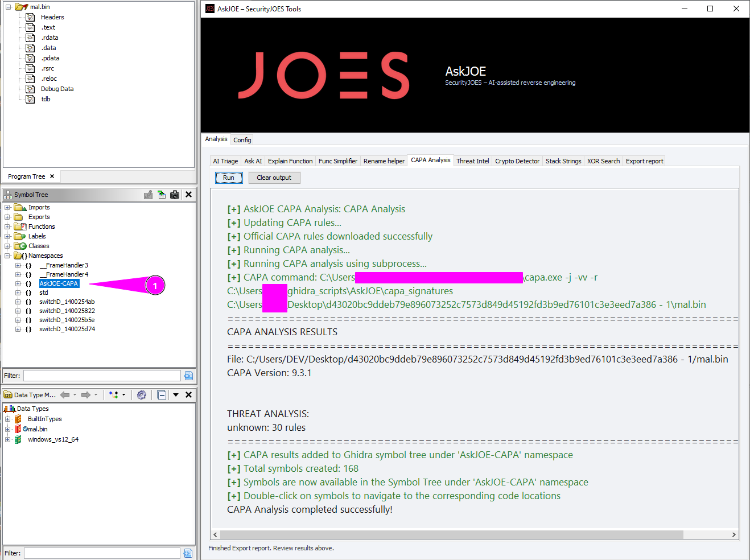Click the mal.bin root folder icon in Program Tree

point(21,7)
